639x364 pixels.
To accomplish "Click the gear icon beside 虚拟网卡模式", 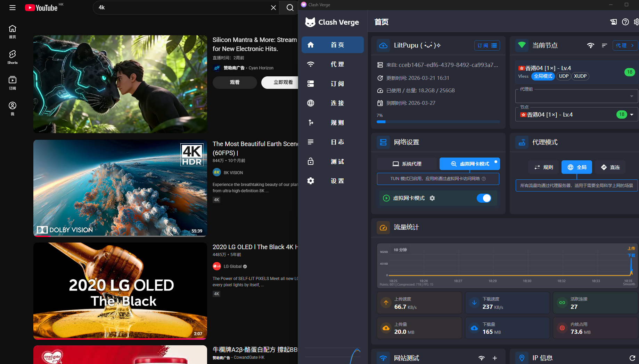I will point(432,198).
